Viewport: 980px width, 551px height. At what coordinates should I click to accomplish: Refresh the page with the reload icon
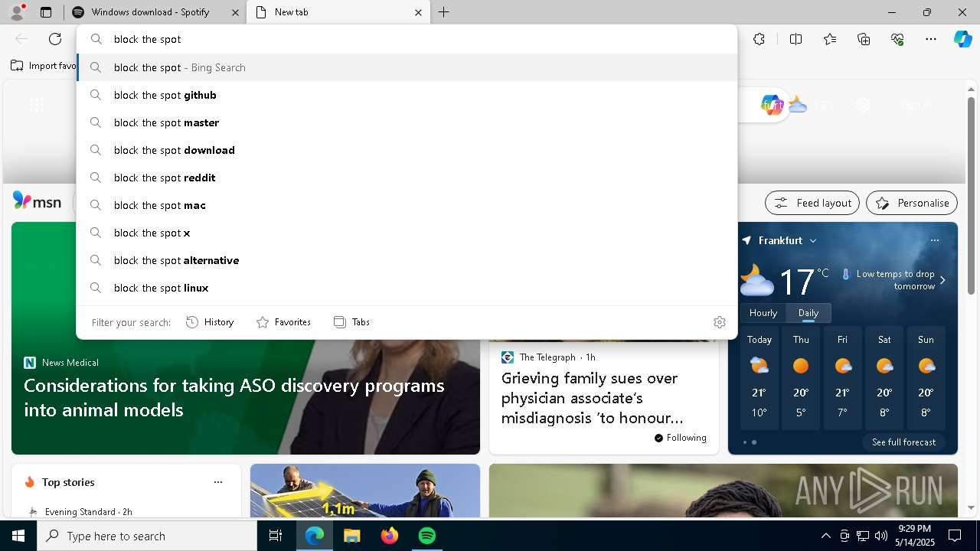(x=55, y=39)
